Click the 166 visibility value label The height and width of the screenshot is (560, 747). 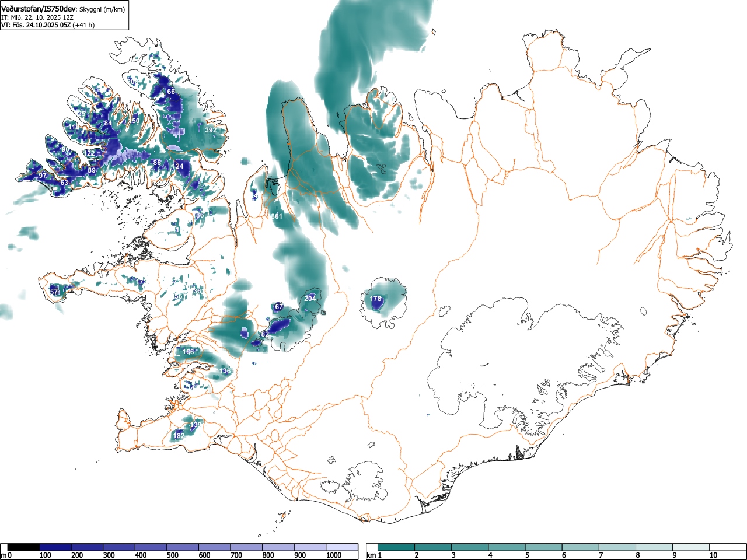coord(188,352)
